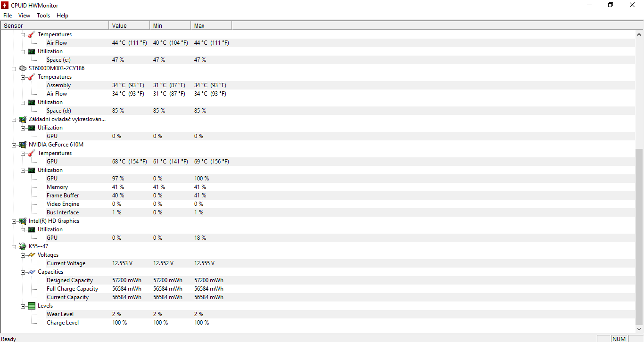Click the Intel(R) HD Graphics card icon
The height and width of the screenshot is (342, 644).
(x=23, y=221)
